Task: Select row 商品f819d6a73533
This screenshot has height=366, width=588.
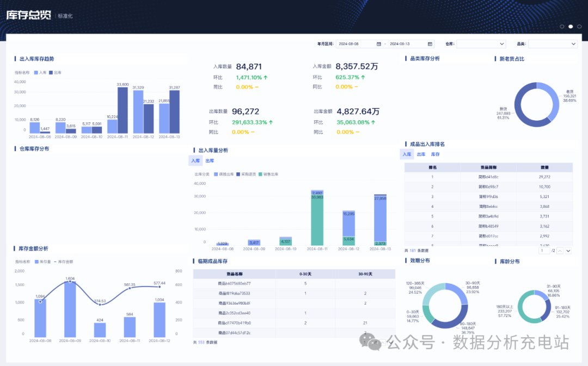Action: point(294,293)
